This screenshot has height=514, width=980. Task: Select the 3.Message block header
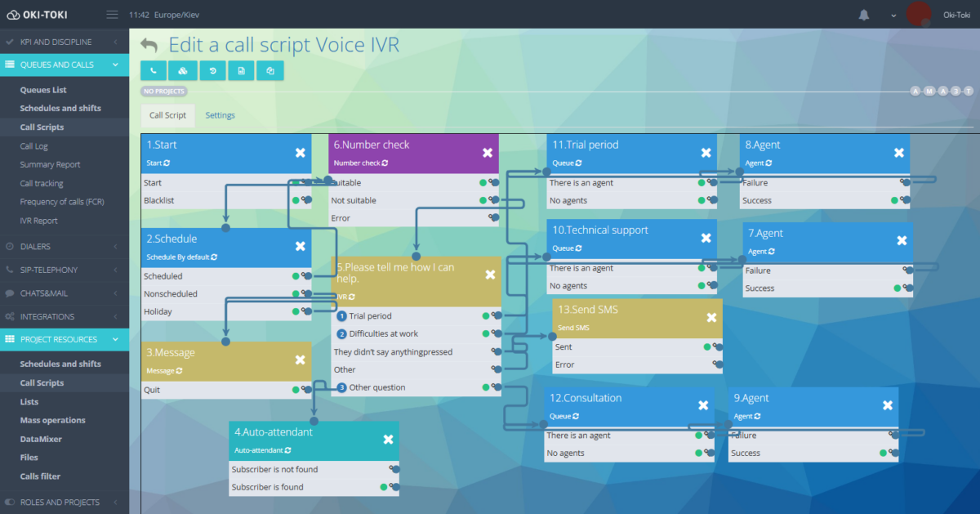(x=212, y=353)
